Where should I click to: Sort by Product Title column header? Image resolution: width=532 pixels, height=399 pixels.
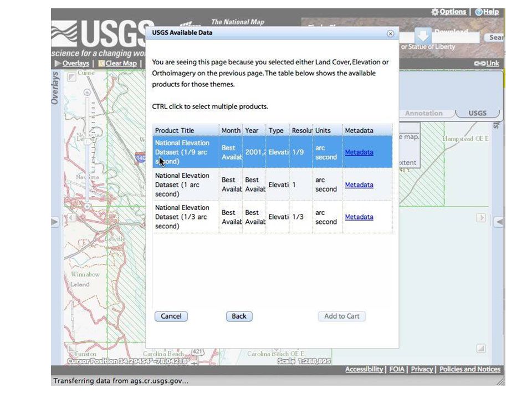pyautogui.click(x=186, y=130)
